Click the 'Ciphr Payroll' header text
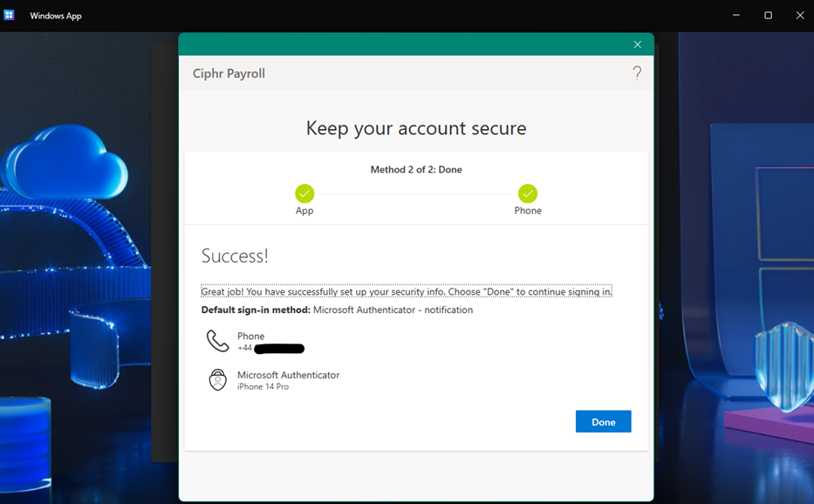This screenshot has height=504, width=814. pos(229,74)
